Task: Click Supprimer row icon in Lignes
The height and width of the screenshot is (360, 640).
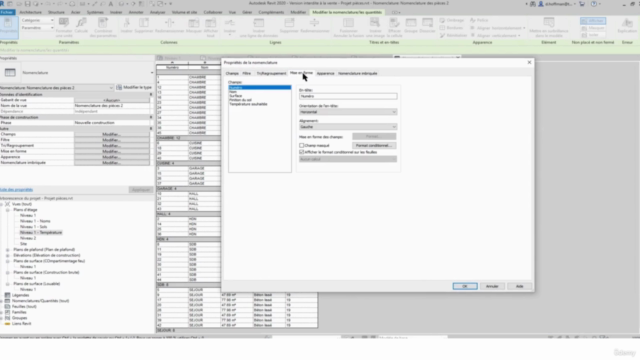Action: [289, 27]
